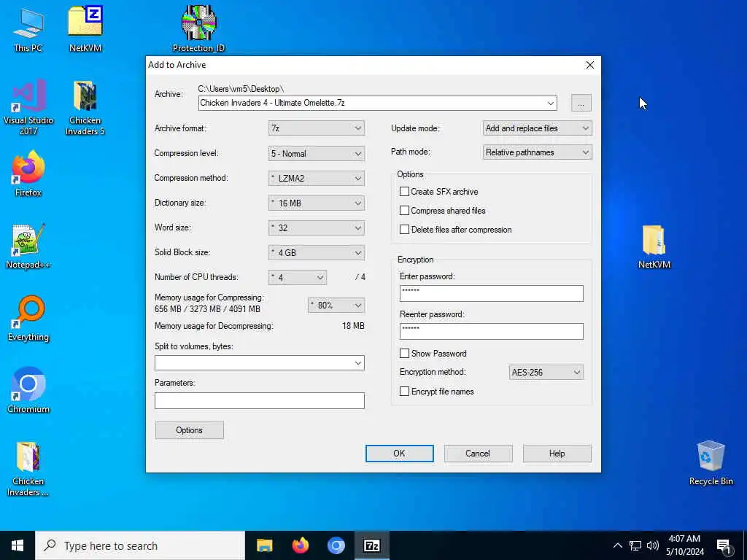Select Visual Studio 2017 shortcut
The height and width of the screenshot is (560, 747).
(28, 108)
